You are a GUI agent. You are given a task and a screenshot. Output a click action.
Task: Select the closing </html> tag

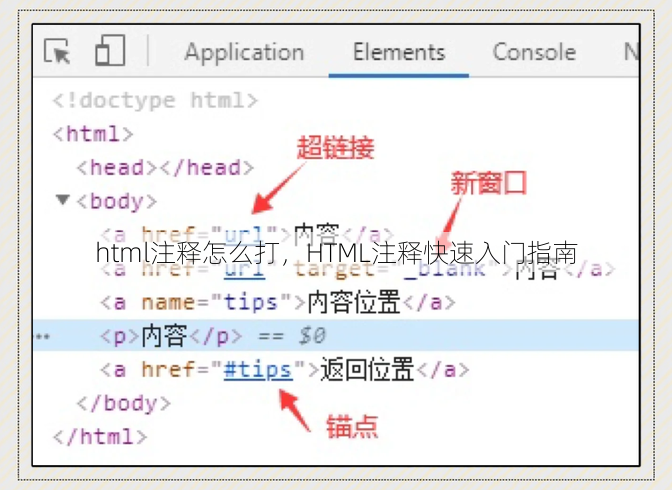[x=100, y=437]
